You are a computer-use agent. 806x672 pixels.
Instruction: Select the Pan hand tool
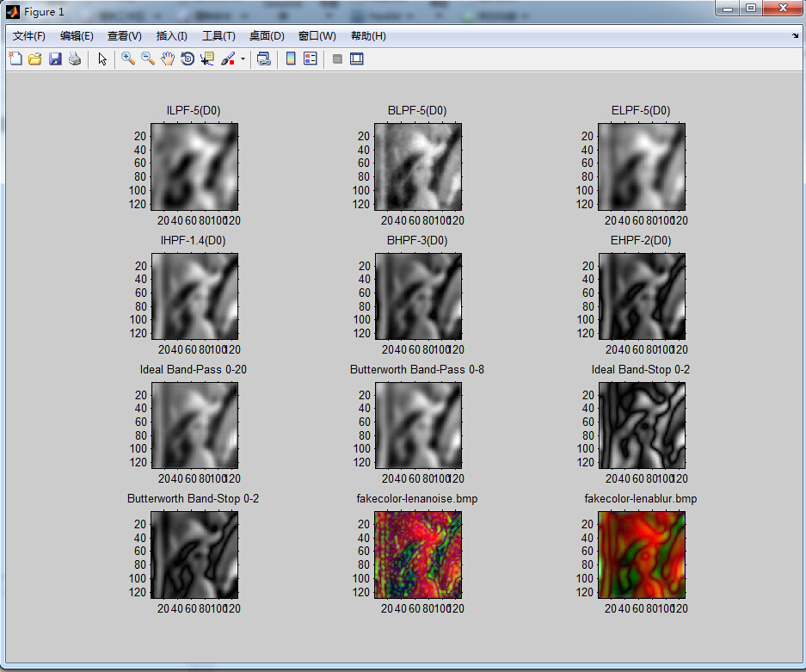(168, 59)
